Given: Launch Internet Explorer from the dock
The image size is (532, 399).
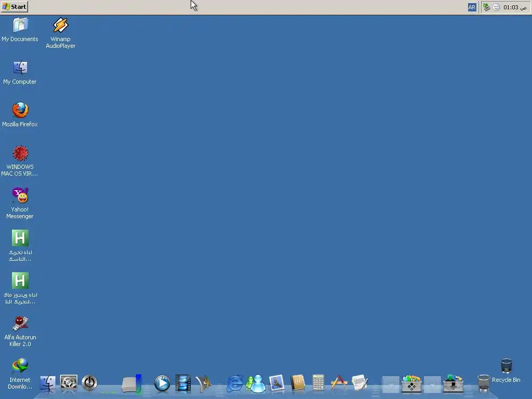Looking at the screenshot, I should pos(235,383).
